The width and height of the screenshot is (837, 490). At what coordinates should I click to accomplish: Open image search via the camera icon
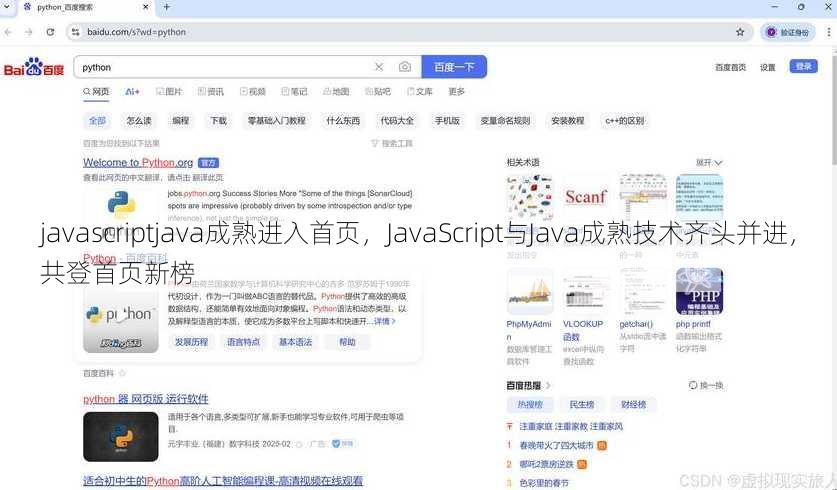coord(405,67)
